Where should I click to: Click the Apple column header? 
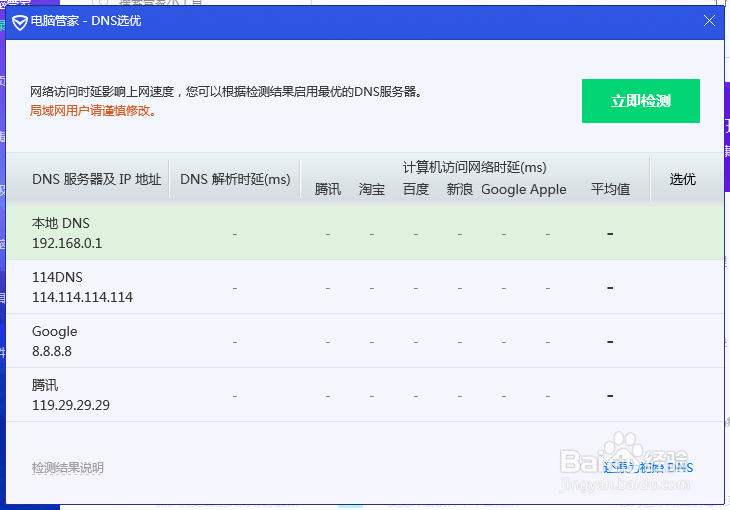tap(548, 190)
